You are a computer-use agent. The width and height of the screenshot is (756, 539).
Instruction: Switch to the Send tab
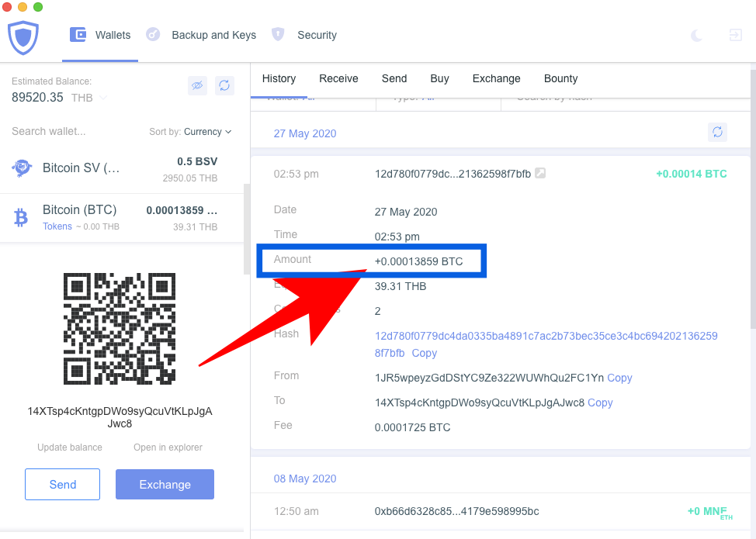(394, 78)
